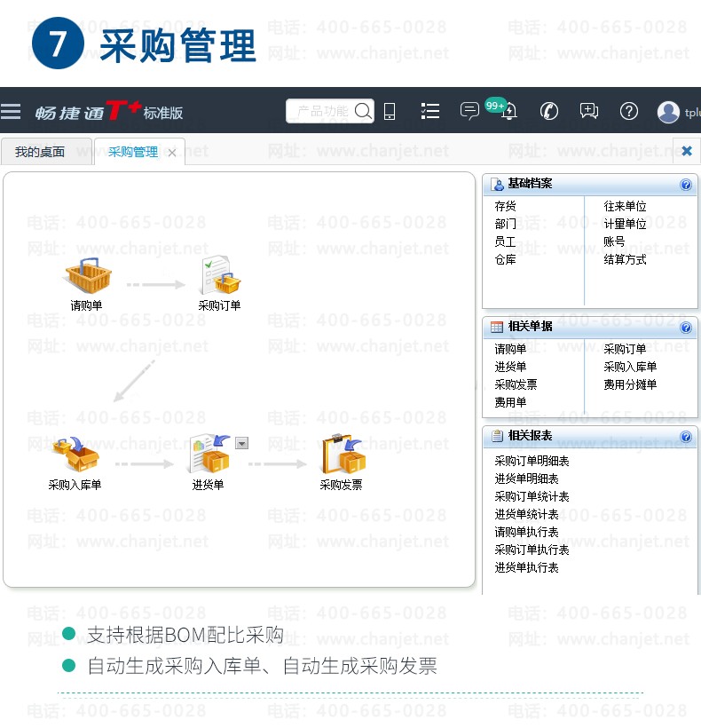Viewport: 701px width, 728px height.
Task: Open the mobile phone icon
Action: coord(390,112)
